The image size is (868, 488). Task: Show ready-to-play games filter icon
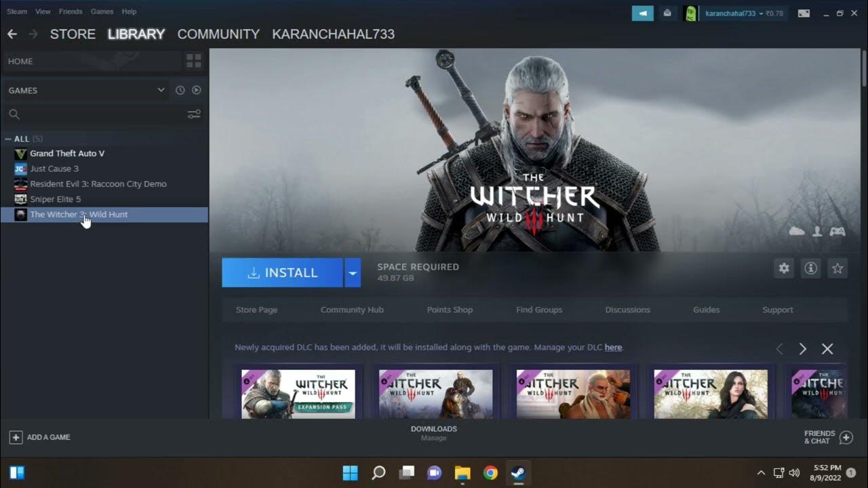[196, 90]
